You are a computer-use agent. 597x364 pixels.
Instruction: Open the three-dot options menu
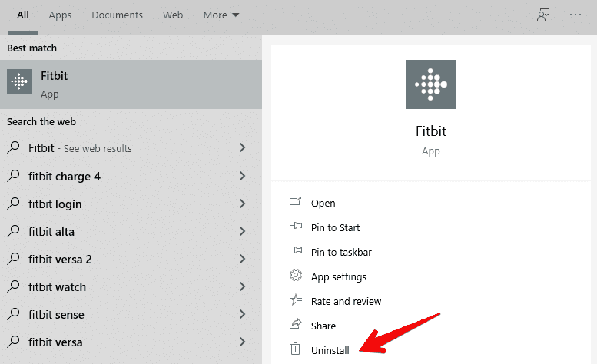click(x=575, y=15)
